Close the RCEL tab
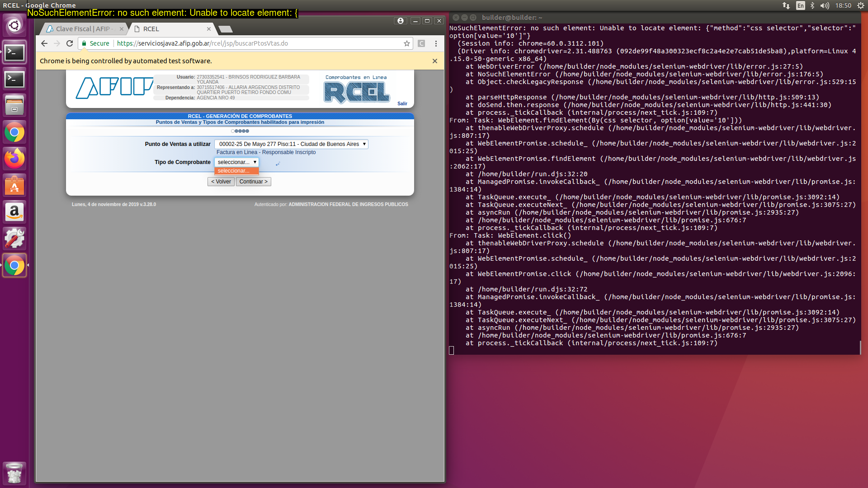This screenshot has height=488, width=868. [x=209, y=29]
